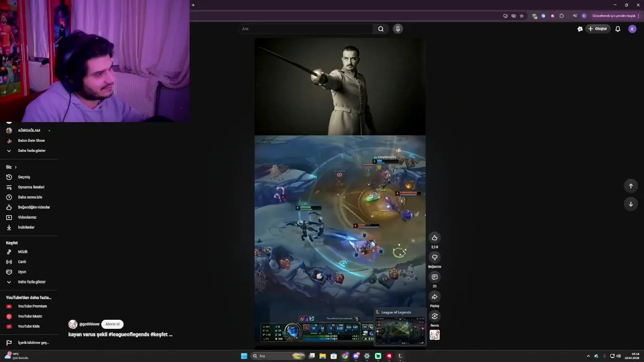Open the weather widget on taskbar

tap(16, 356)
